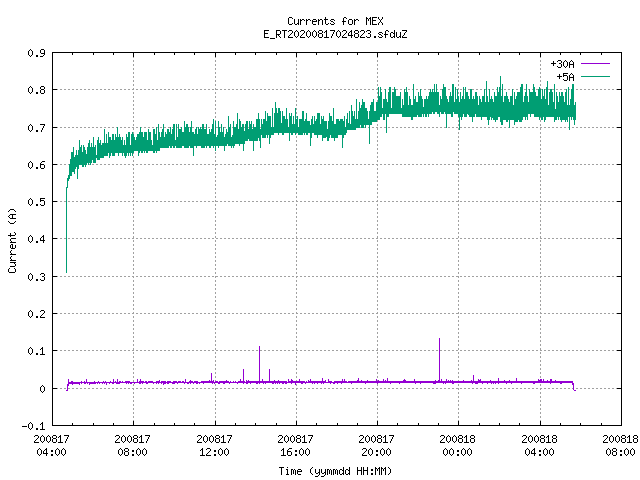Image resolution: width=640 pixels, height=480 pixels.
Task: Click the 0.3 y-axis tick label
Action: (x=36, y=277)
